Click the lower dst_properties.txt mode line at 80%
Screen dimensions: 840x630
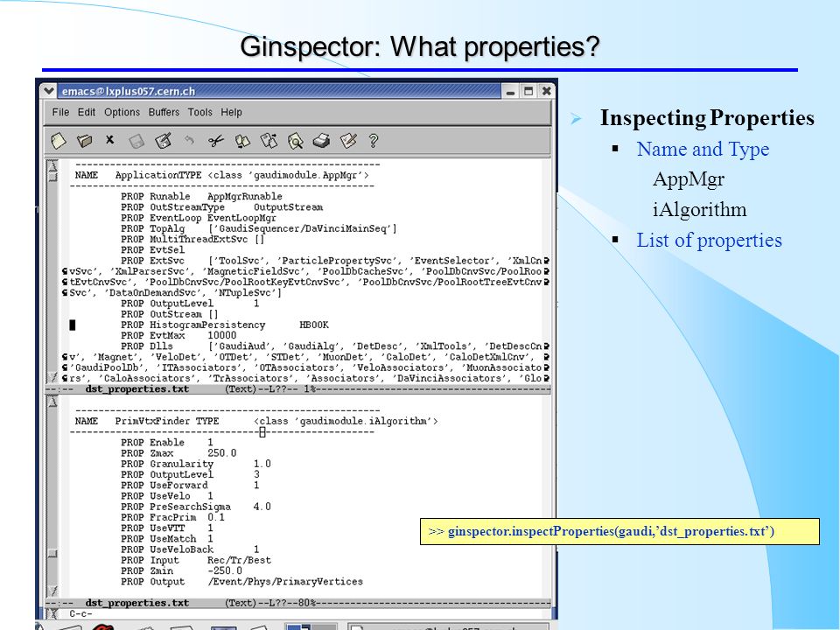pos(297,603)
